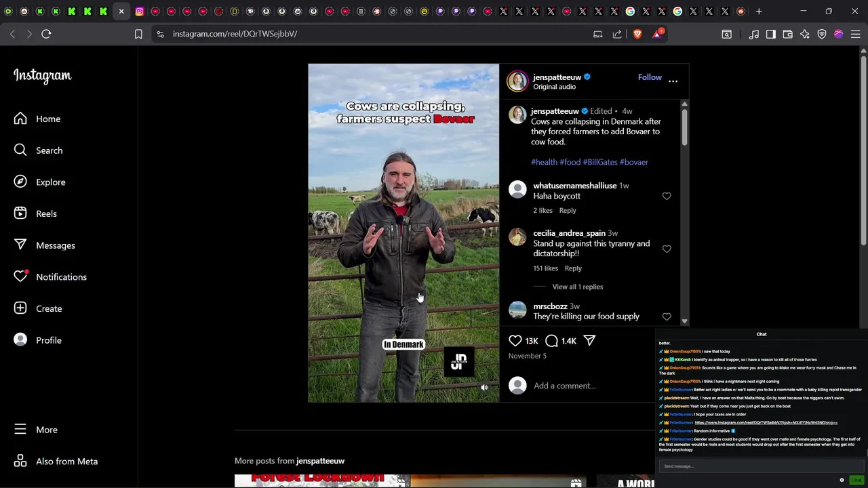
Task: View 2 likes on boycott comment
Action: 542,211
